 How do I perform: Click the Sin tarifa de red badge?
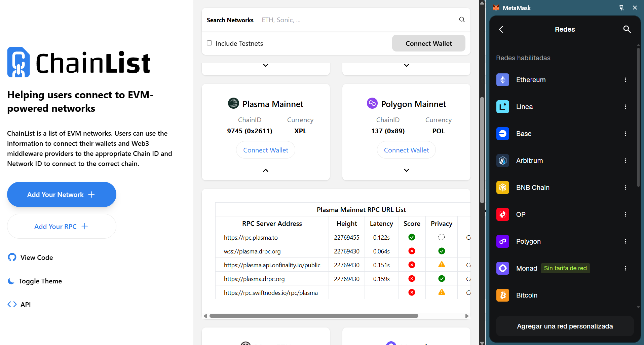point(565,268)
